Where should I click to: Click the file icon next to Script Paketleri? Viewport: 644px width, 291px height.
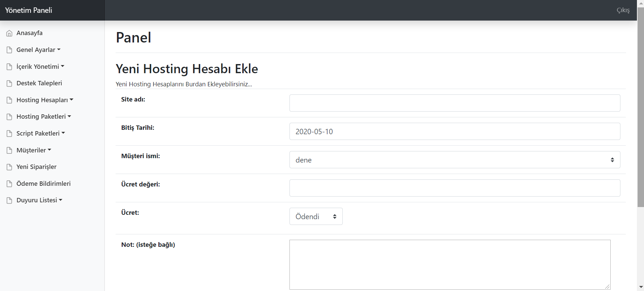[9, 134]
